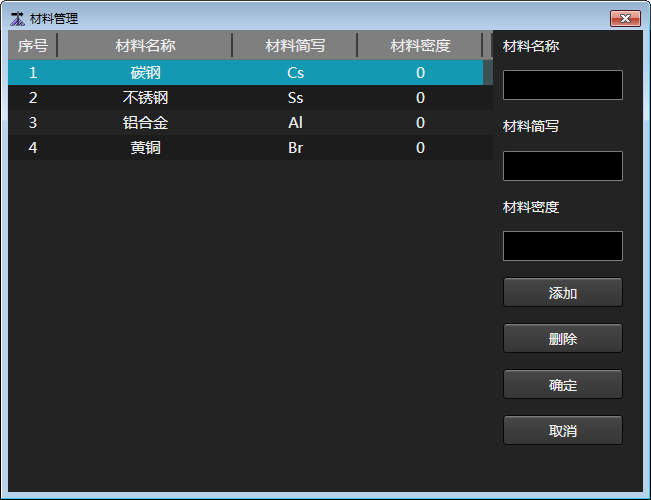Click density value 0 for 不锈钢
Screen dimensions: 651x500
point(420,98)
